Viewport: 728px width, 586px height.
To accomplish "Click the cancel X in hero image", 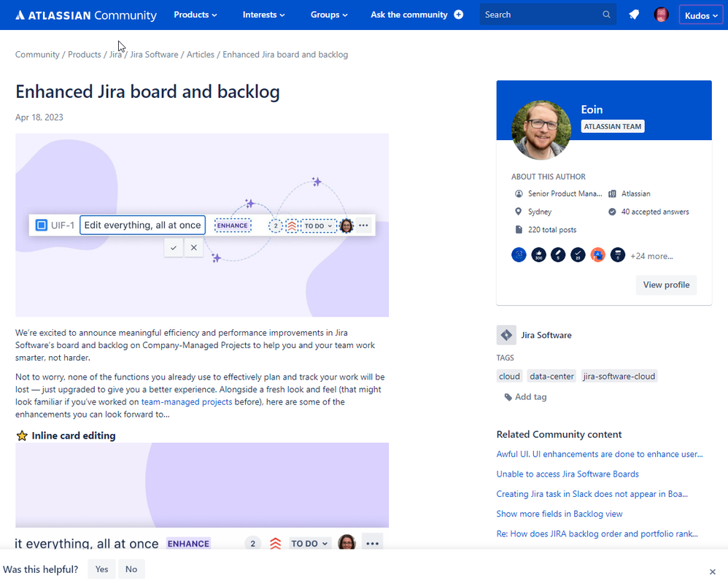I will (193, 247).
